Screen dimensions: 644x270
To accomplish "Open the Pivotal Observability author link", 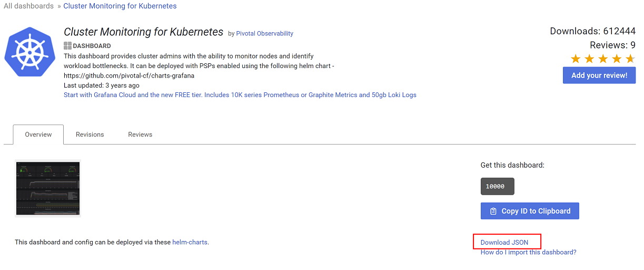I will [264, 34].
